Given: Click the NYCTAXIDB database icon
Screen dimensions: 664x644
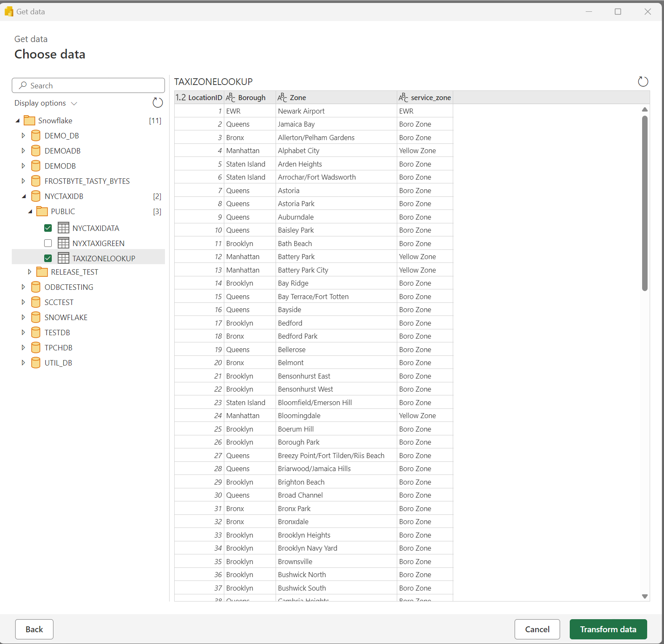Looking at the screenshot, I should (36, 196).
